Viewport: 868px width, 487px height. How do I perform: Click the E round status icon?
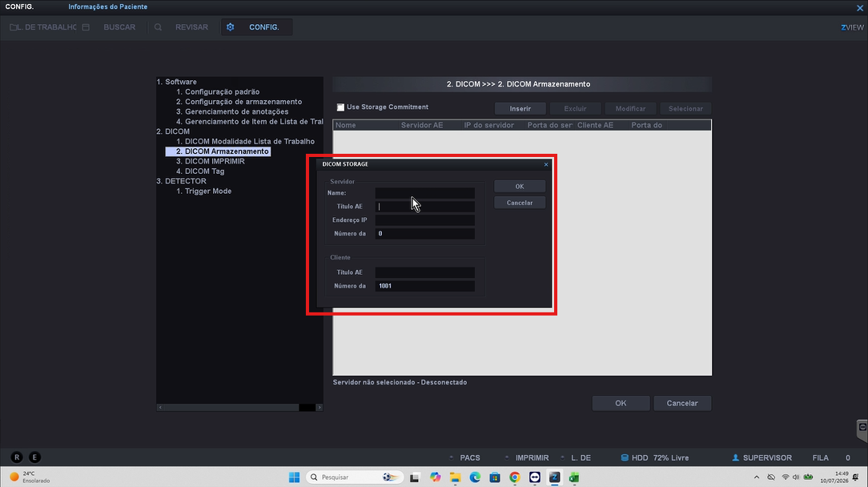tap(34, 457)
